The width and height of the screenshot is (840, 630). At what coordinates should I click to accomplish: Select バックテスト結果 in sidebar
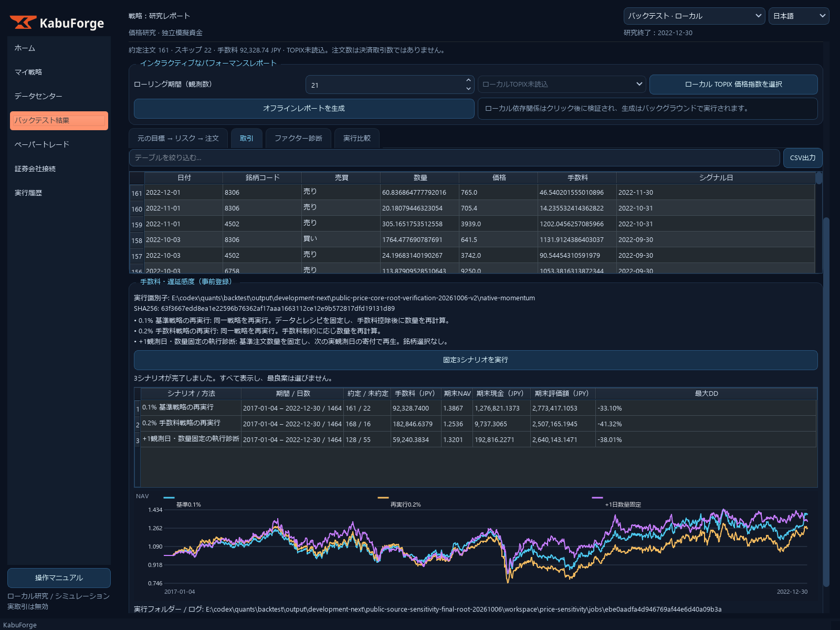[x=59, y=120]
